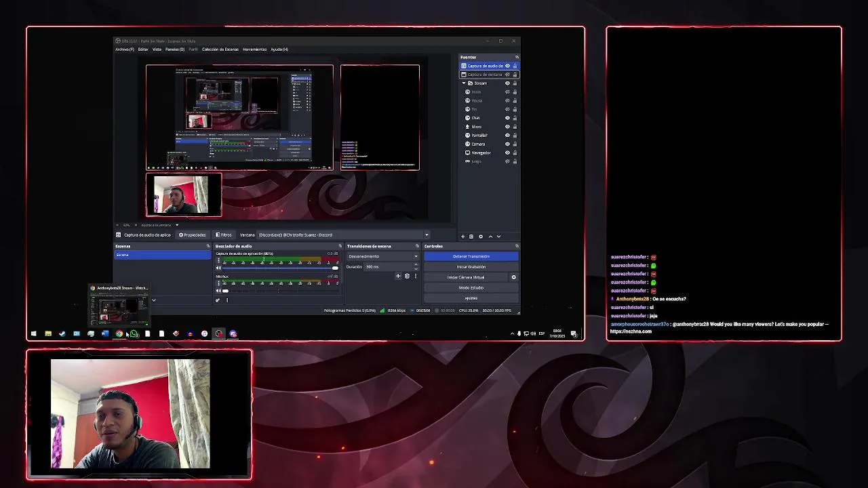Open the Herramientas menu
The image size is (868, 488).
tap(254, 49)
